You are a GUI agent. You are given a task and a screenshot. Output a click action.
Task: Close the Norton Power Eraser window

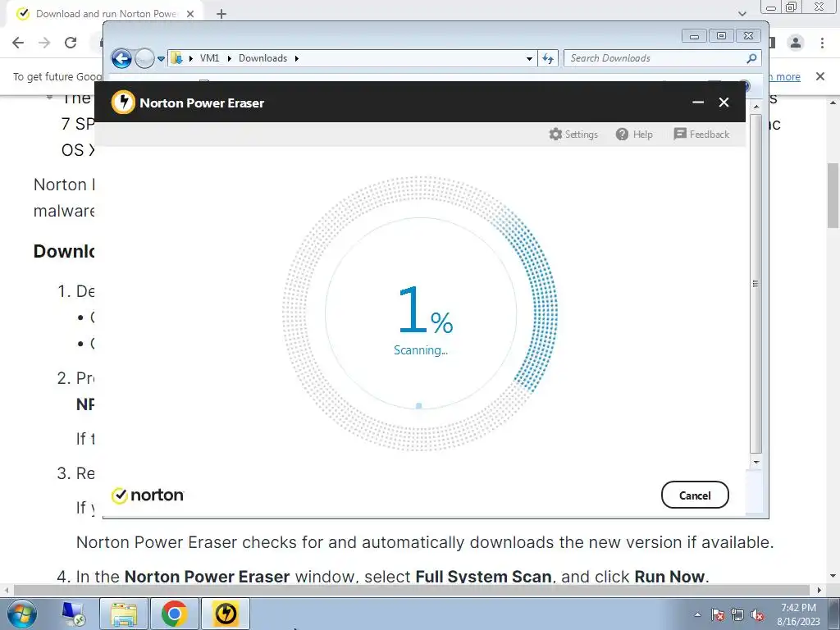click(724, 102)
